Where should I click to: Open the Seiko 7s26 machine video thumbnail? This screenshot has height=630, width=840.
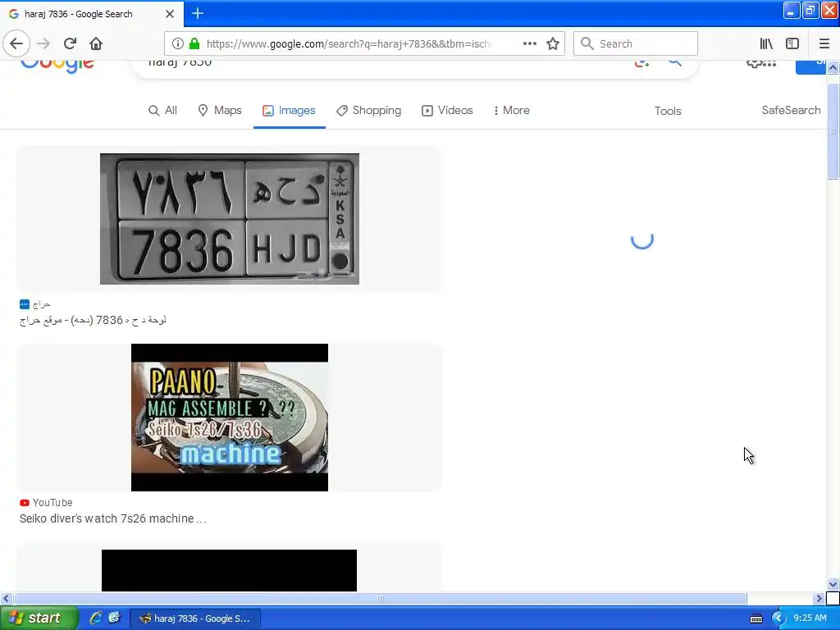coord(230,418)
